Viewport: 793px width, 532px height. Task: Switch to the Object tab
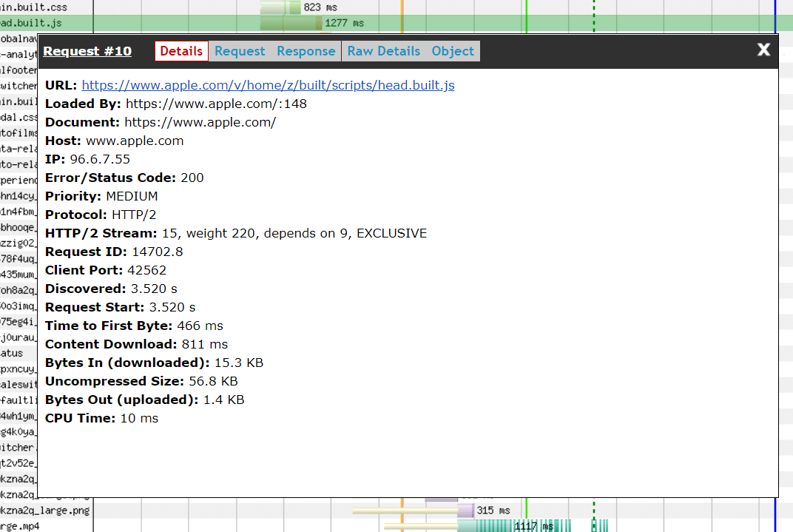tap(453, 51)
